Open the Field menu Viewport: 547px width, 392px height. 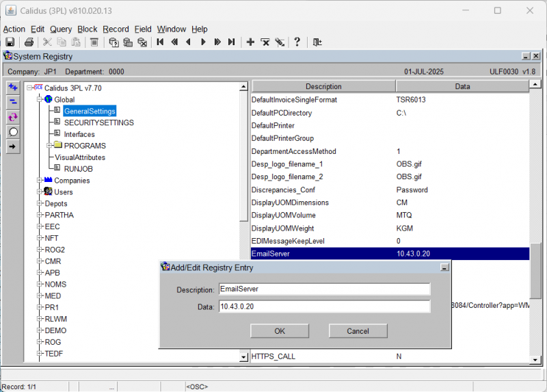(x=143, y=29)
